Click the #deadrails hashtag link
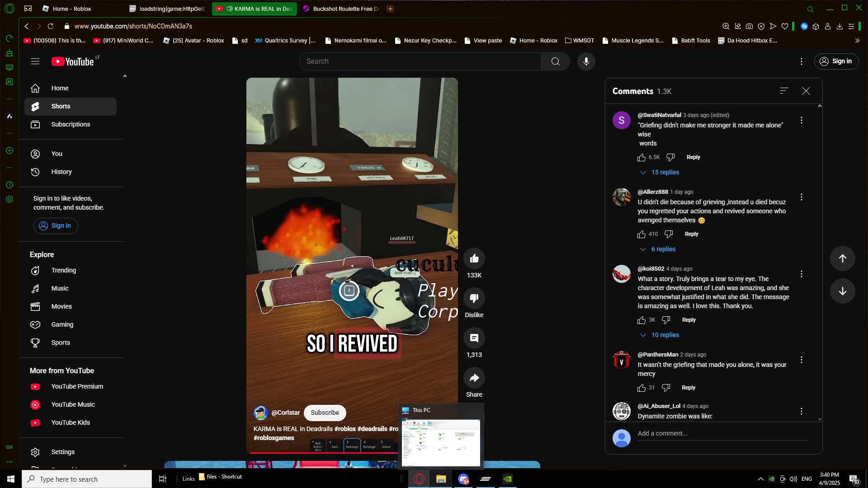868x488 pixels. 372,429
